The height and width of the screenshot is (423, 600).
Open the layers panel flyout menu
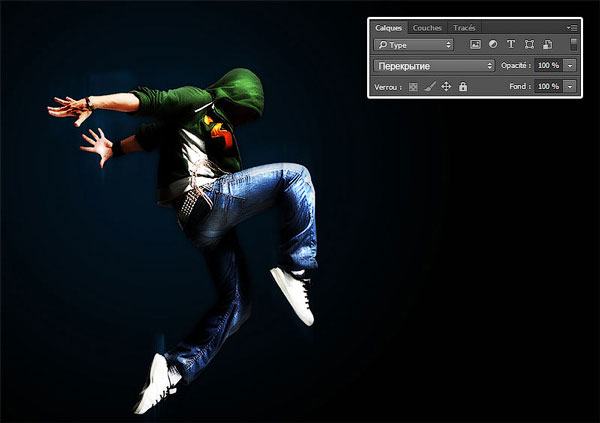(573, 28)
